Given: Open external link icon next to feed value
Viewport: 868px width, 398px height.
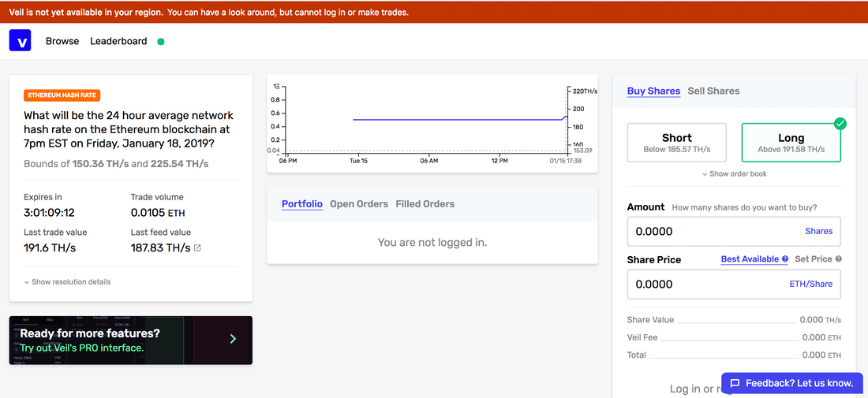Looking at the screenshot, I should (197, 248).
